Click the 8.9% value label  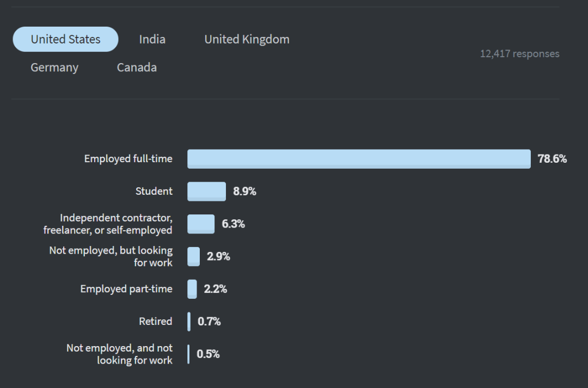click(244, 192)
